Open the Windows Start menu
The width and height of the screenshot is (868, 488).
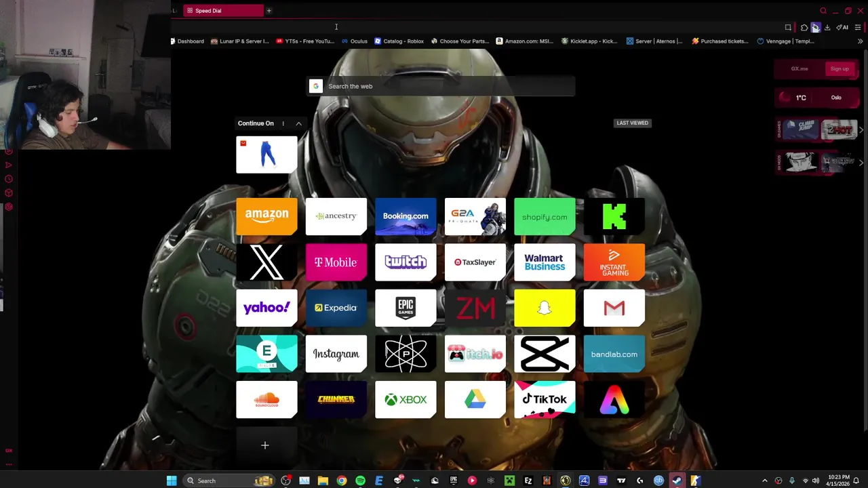tap(172, 481)
